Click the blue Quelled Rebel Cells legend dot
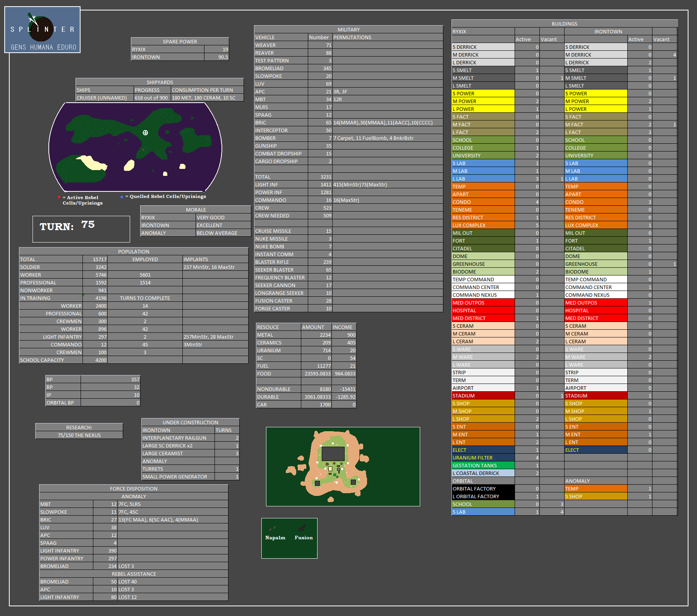 [122, 197]
